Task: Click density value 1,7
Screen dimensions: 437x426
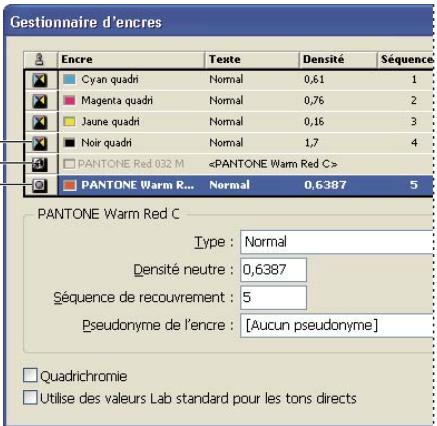Action: 311,143
